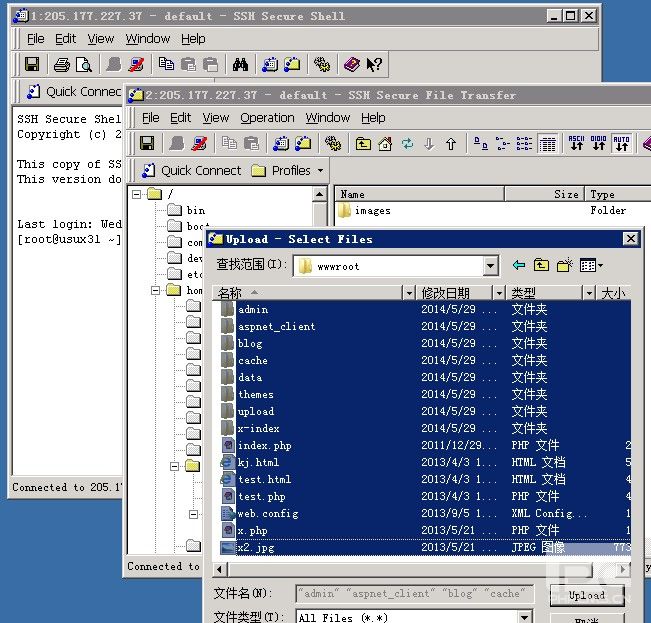
Task: Click Back arrow in Upload dialog
Action: [x=519, y=265]
